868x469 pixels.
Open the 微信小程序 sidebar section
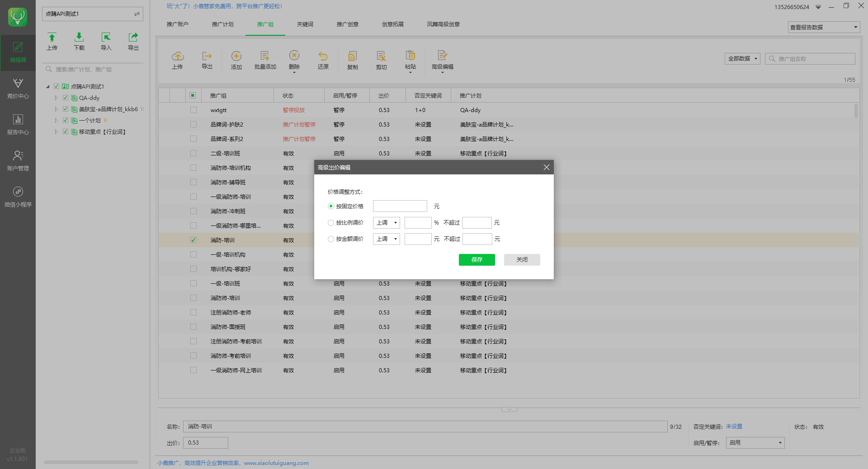18,197
